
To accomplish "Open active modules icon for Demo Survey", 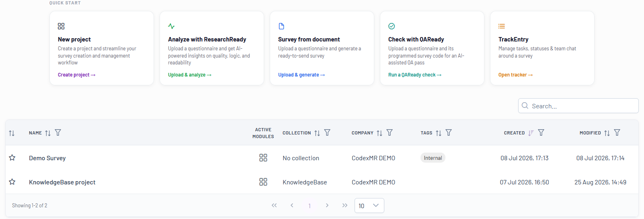I will 263,158.
